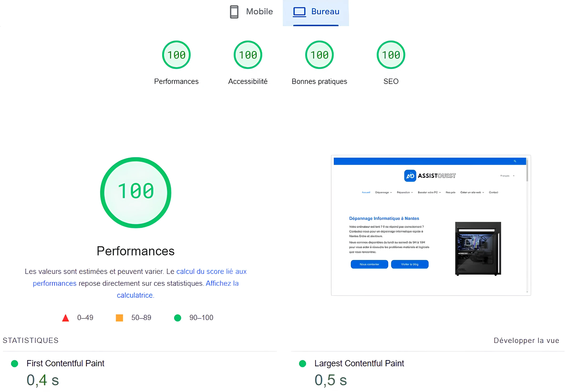This screenshot has width=566, height=392.
Task: Click the Performances 100 score gauge
Action: (x=176, y=55)
